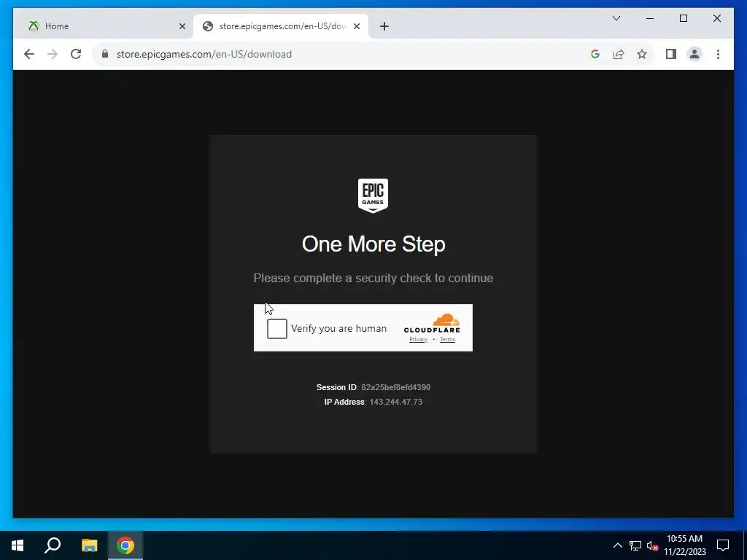Close the store.epicgames.com tab
This screenshot has height=560, width=747.
[357, 26]
